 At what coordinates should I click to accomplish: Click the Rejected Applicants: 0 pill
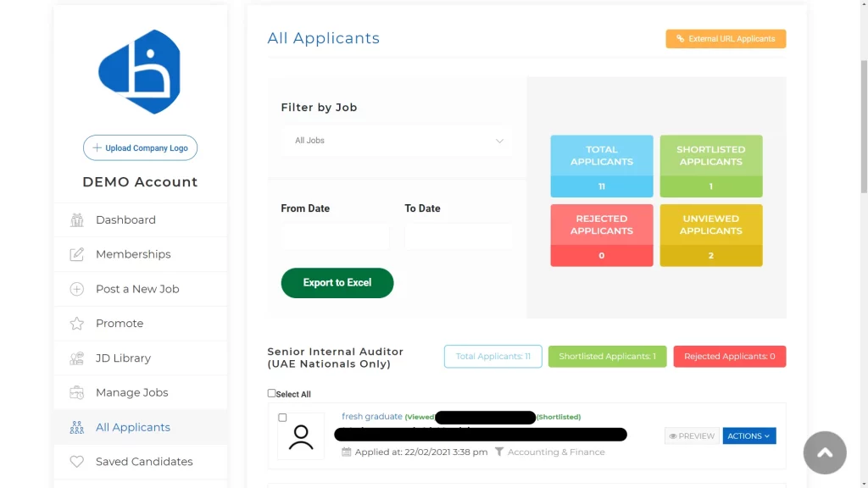730,357
